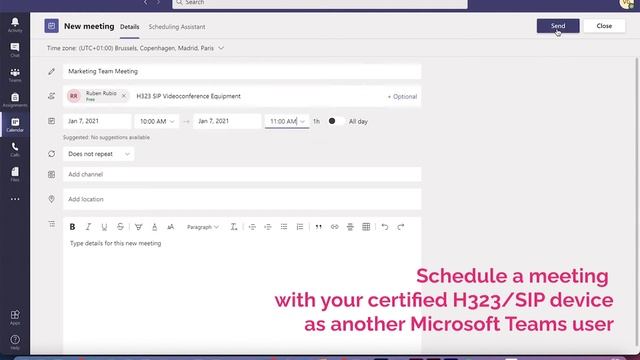The image size is (640, 360).
Task: Click the meeting details text area
Action: click(242, 294)
